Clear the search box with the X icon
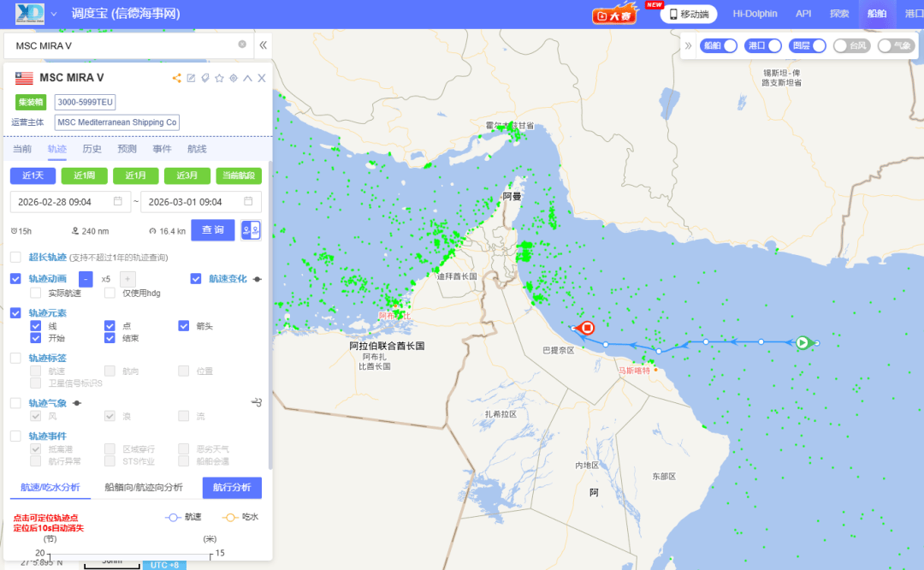This screenshot has height=570, width=924. pos(242,45)
